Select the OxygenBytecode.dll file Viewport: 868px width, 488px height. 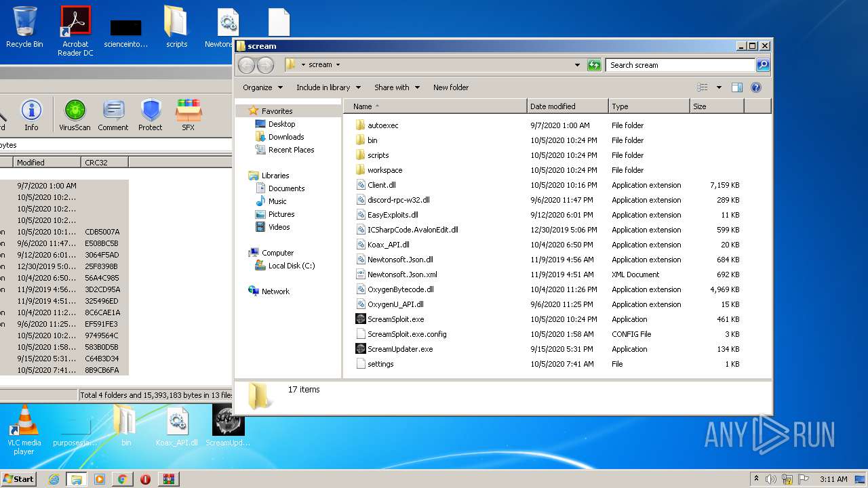pyautogui.click(x=400, y=289)
